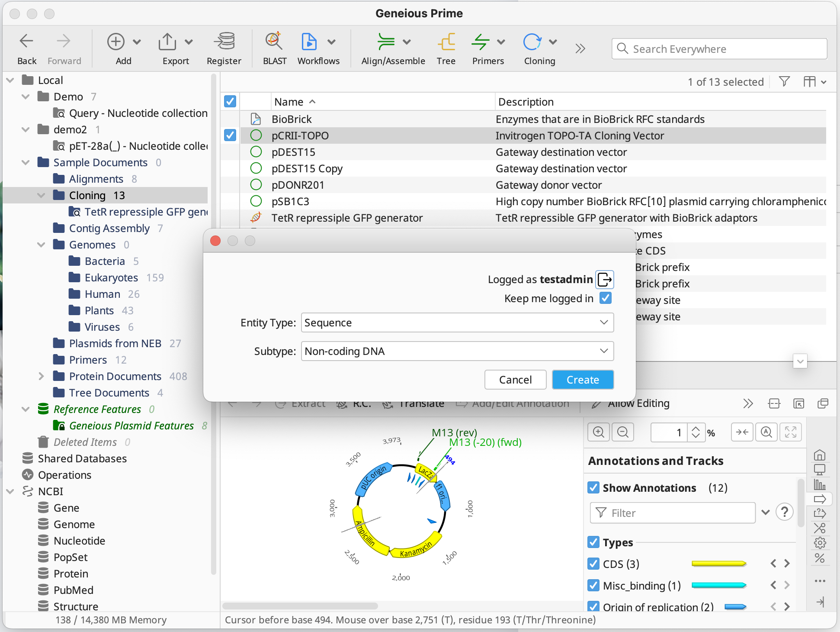Select the scissors splice tool in sidebar
Image resolution: width=840 pixels, height=632 pixels.
tap(820, 528)
